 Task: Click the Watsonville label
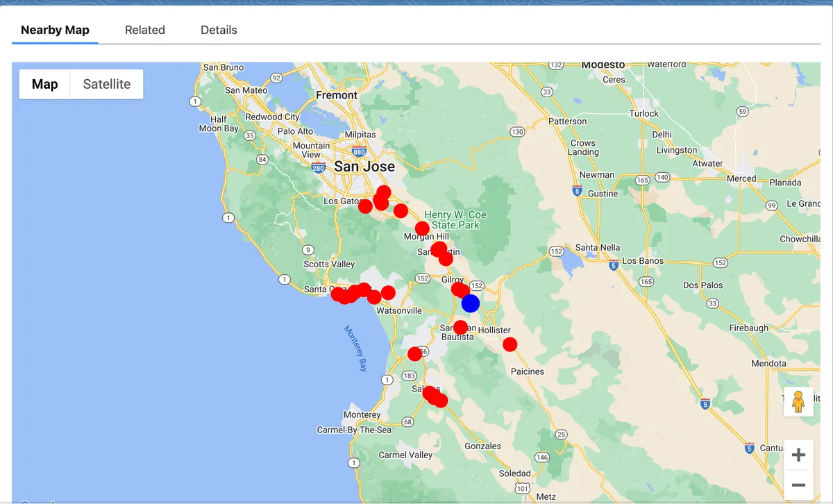pyautogui.click(x=399, y=310)
